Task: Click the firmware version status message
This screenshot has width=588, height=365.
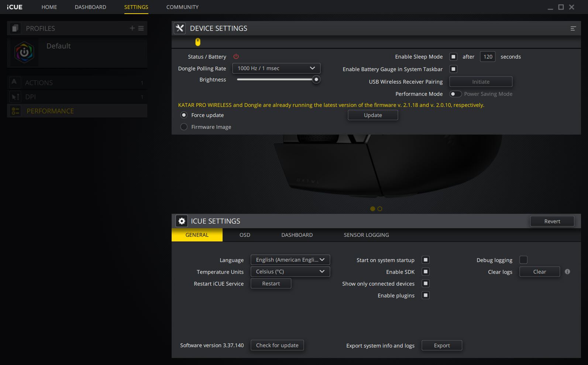Action: coord(331,105)
